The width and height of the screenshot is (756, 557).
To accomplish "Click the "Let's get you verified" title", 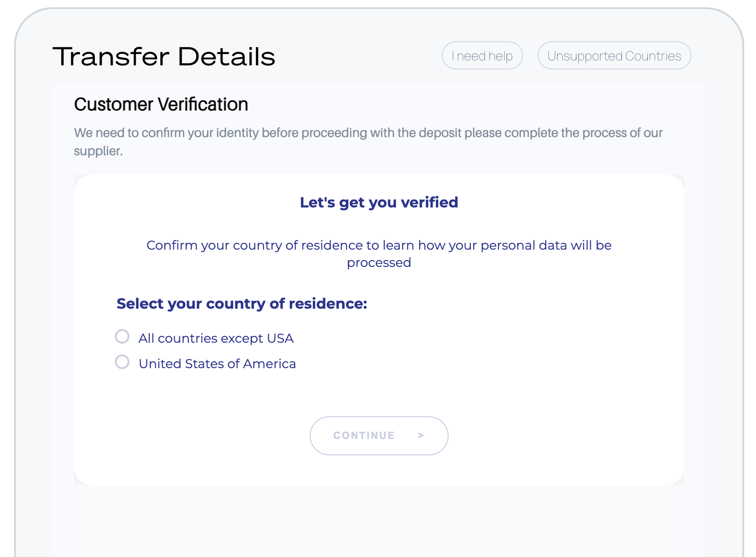I will click(379, 202).
